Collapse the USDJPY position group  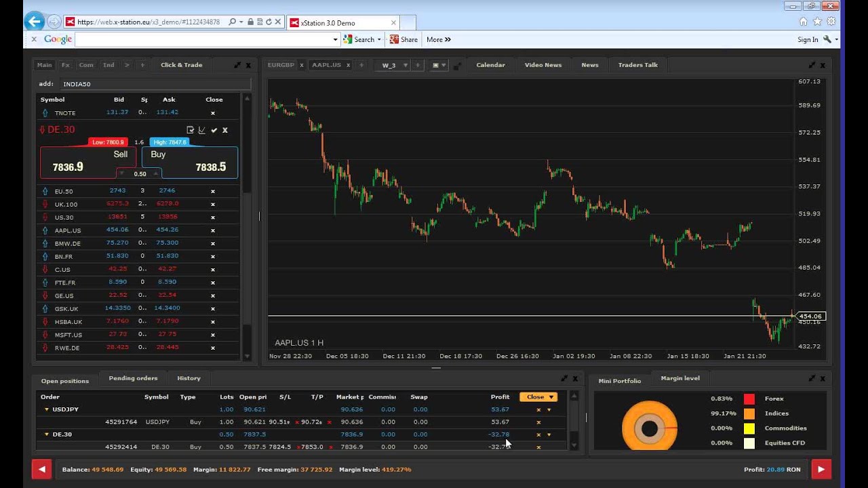point(47,409)
